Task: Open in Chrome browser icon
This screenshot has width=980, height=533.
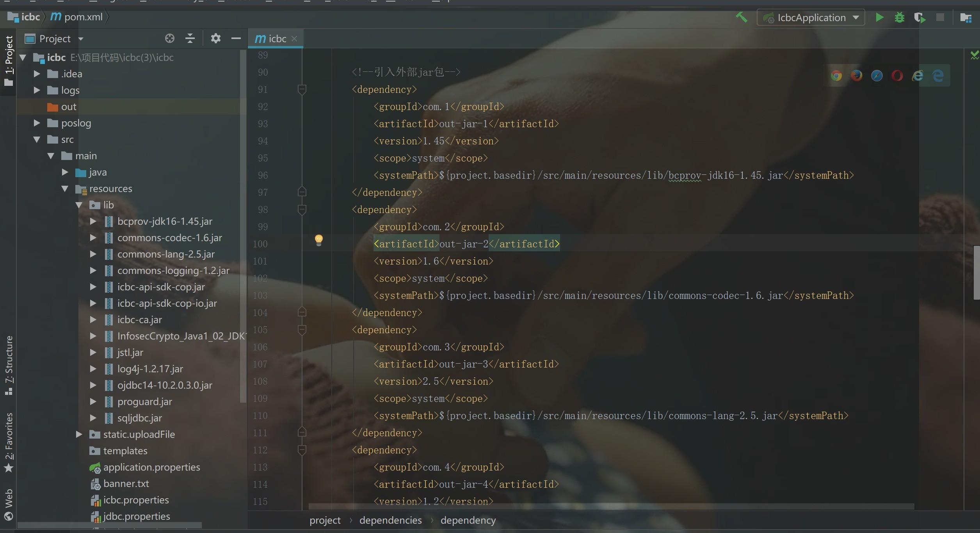Action: tap(836, 76)
